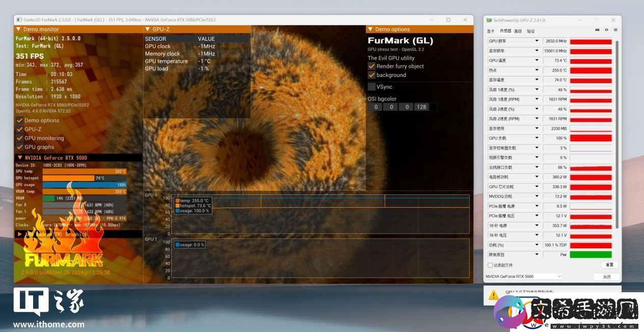Collapse the GPU-Z overlay panel

coord(148,29)
